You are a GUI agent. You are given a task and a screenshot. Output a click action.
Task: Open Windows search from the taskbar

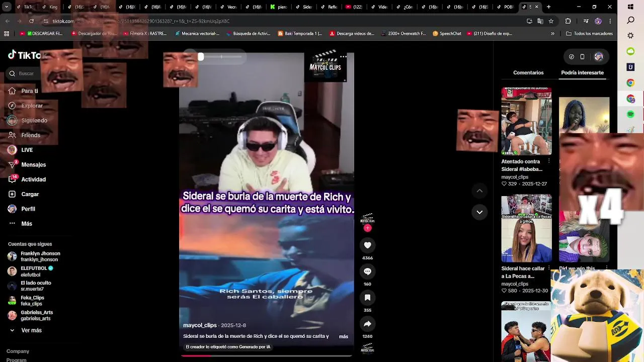(630, 21)
